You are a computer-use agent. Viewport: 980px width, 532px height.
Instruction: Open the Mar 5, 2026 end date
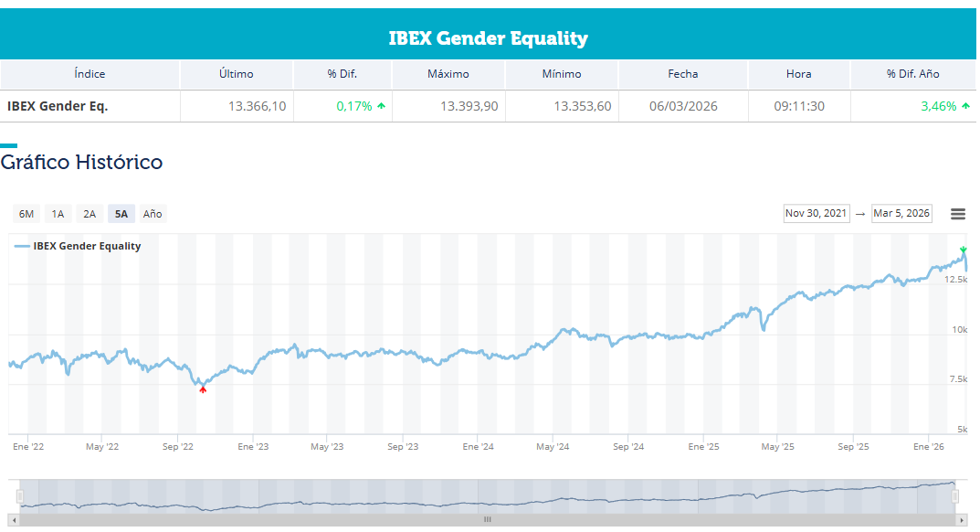pos(901,214)
